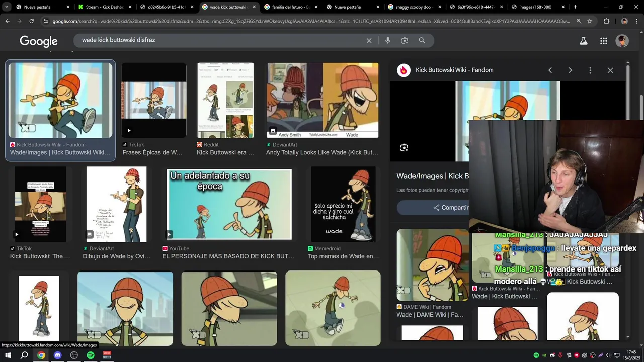Open system tray volume icon
644x362 pixels.
[x=608, y=355]
